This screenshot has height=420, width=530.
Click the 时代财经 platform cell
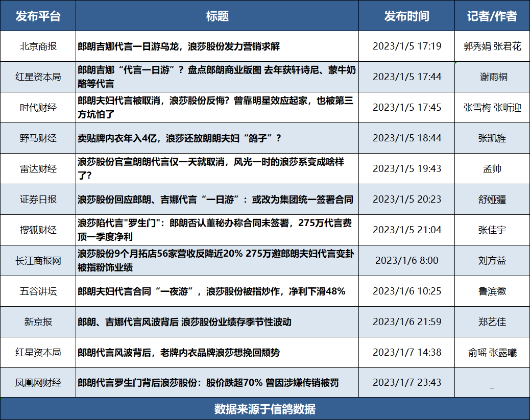(x=38, y=108)
